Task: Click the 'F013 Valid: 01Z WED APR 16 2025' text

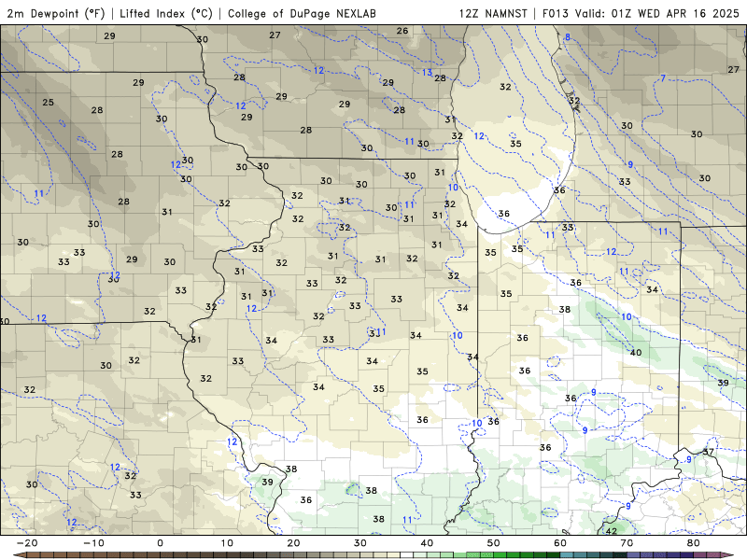Action: (x=641, y=13)
